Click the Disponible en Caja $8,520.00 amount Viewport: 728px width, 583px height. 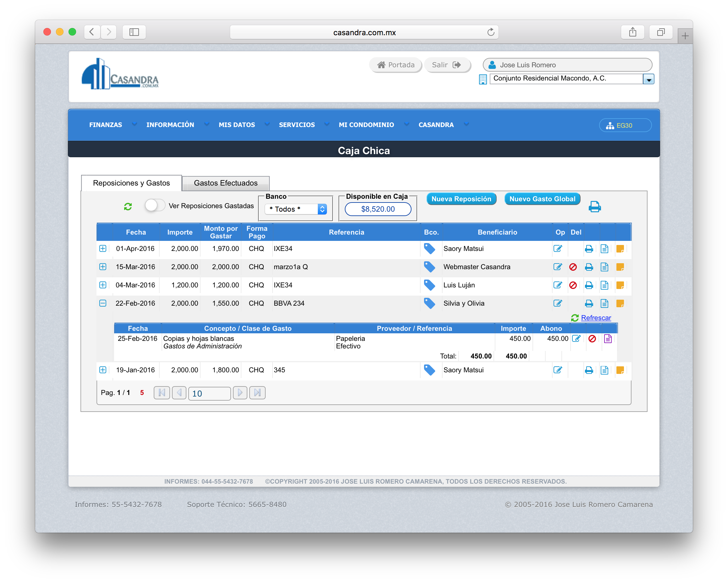pos(378,209)
